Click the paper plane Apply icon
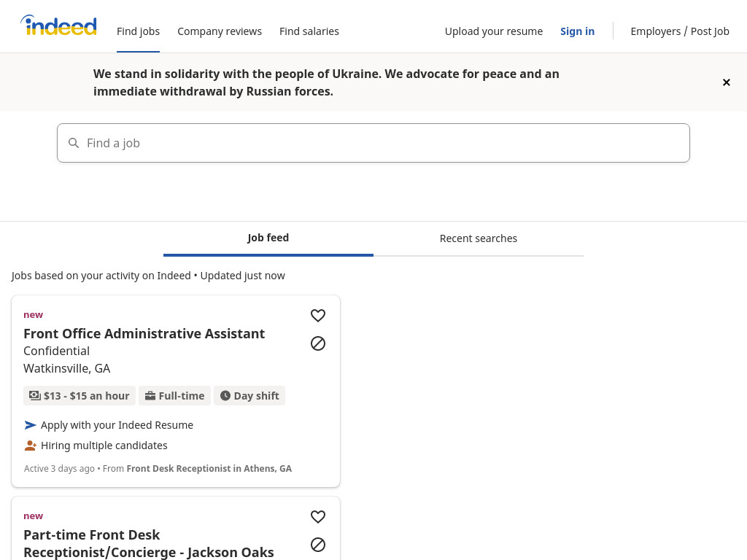Image resolution: width=747 pixels, height=560 pixels. 30,425
